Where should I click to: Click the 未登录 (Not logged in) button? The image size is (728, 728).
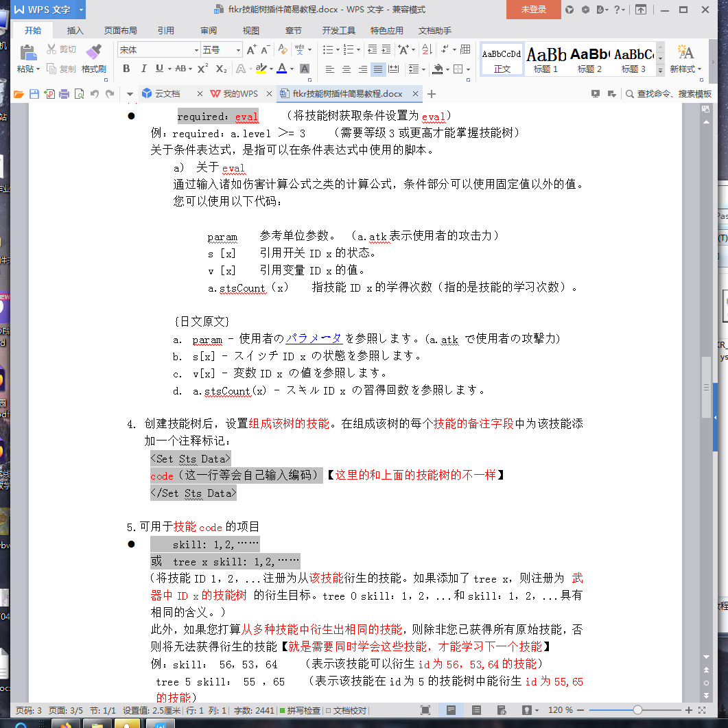point(533,10)
